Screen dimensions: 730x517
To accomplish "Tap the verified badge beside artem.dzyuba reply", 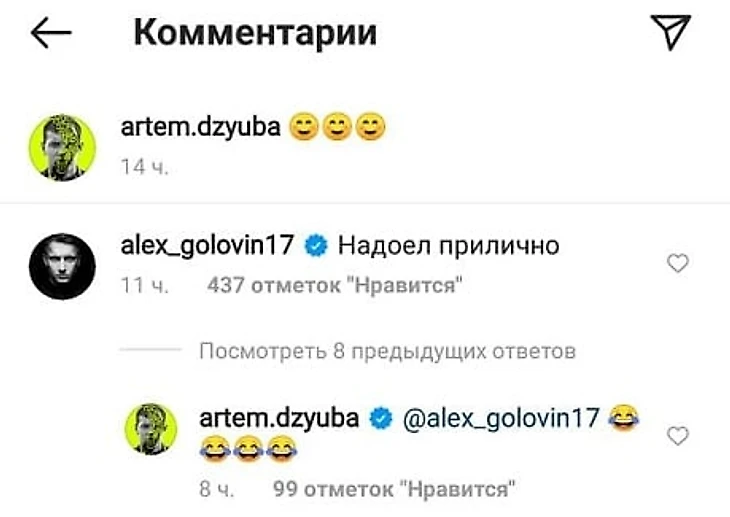I will [x=381, y=418].
